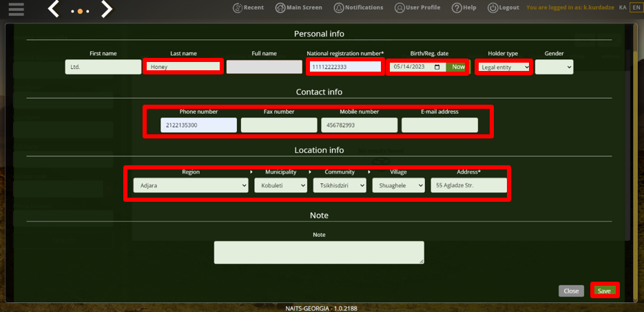Switch language to KA
The width and height of the screenshot is (644, 312).
pos(623,8)
